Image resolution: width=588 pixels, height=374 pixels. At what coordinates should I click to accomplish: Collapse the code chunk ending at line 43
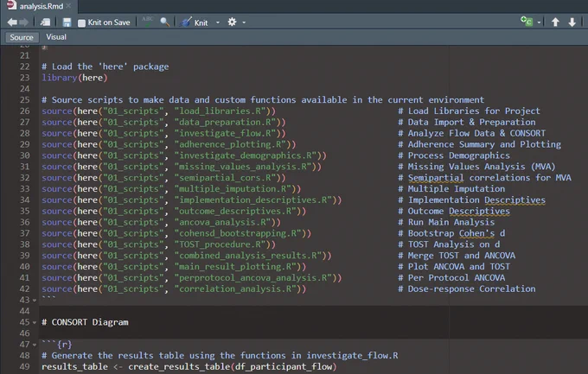(x=35, y=301)
